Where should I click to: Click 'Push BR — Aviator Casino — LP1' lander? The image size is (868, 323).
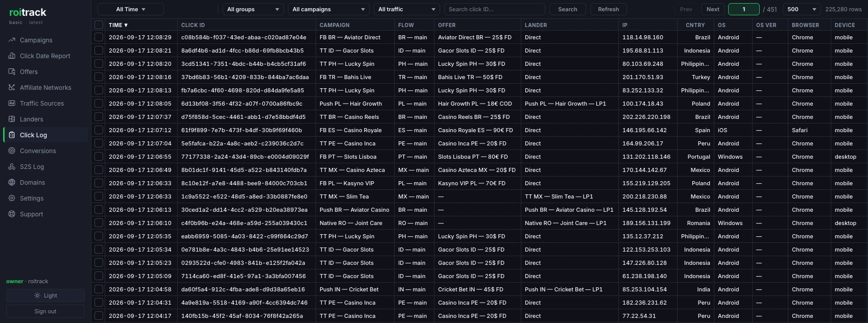coord(569,210)
